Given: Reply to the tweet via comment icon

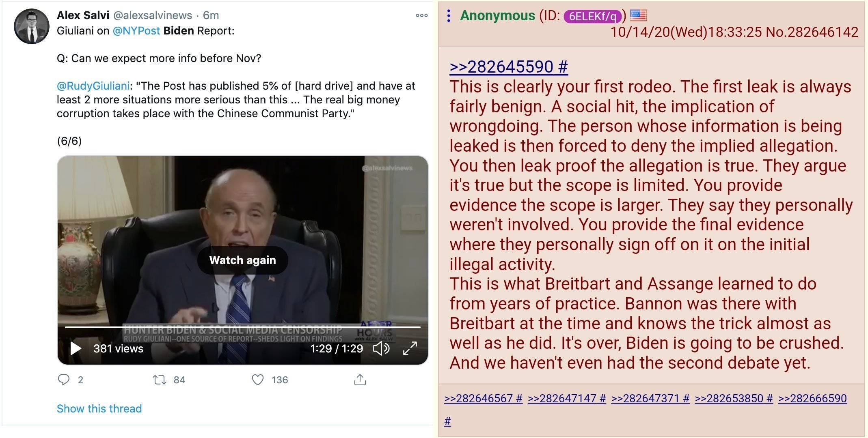Looking at the screenshot, I should tap(64, 380).
